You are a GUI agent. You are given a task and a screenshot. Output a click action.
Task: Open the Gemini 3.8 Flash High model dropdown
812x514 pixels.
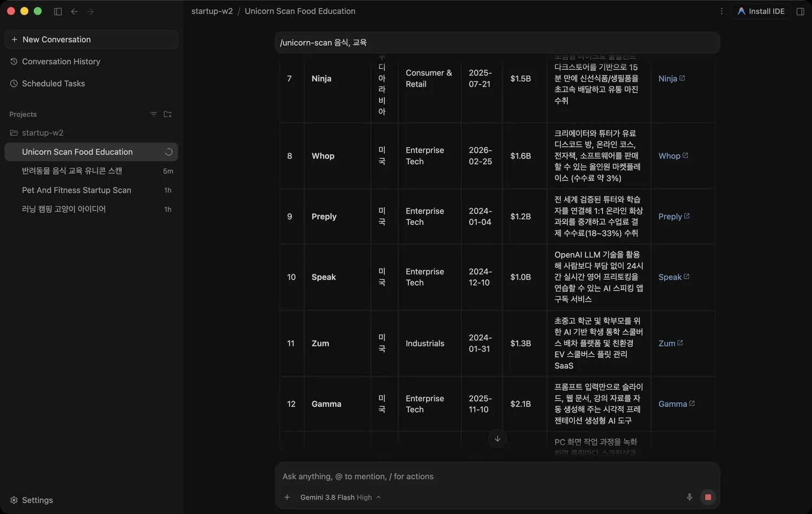click(340, 497)
